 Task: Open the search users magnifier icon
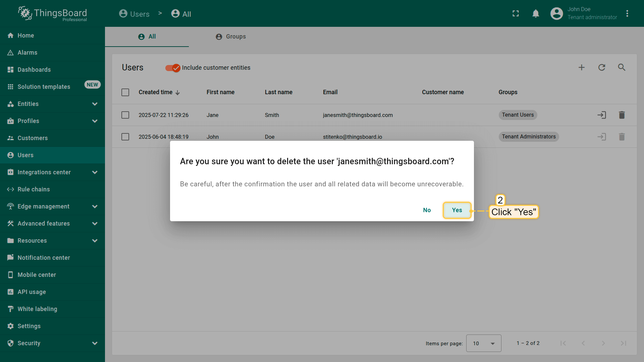(x=622, y=67)
